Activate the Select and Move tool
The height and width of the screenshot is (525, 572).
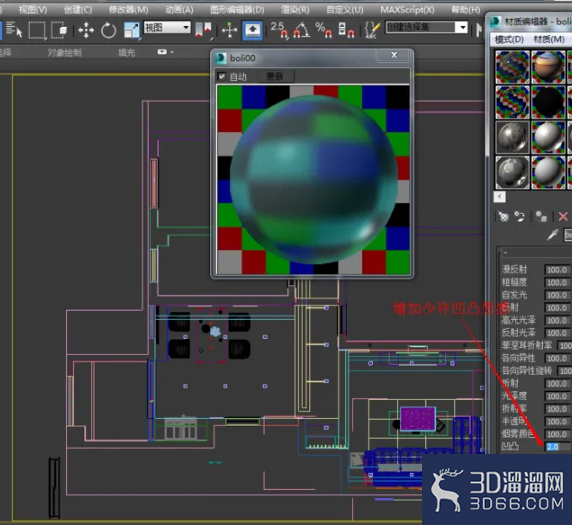click(86, 30)
